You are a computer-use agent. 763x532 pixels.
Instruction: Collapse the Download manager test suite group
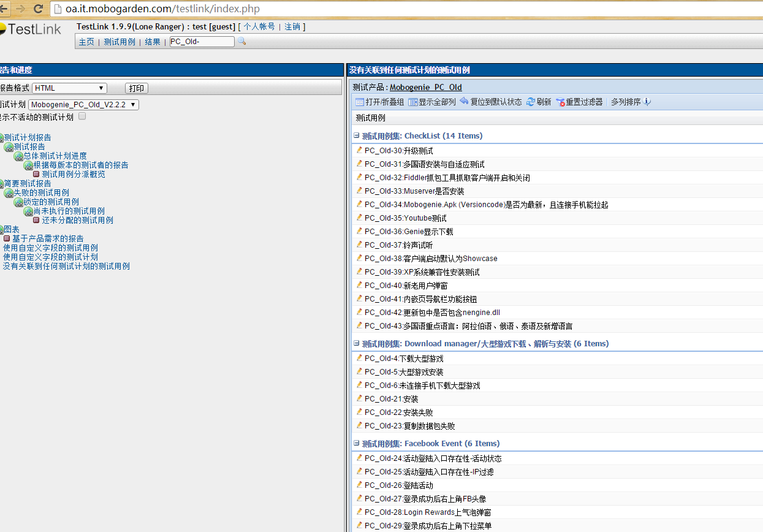pos(357,343)
